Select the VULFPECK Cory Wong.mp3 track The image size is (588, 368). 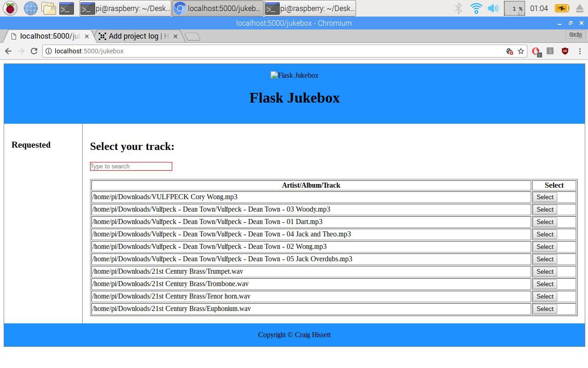click(x=545, y=197)
